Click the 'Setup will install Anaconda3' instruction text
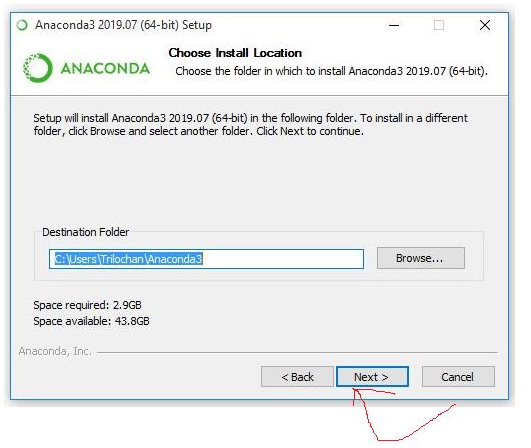531x448 pixels. [250, 124]
